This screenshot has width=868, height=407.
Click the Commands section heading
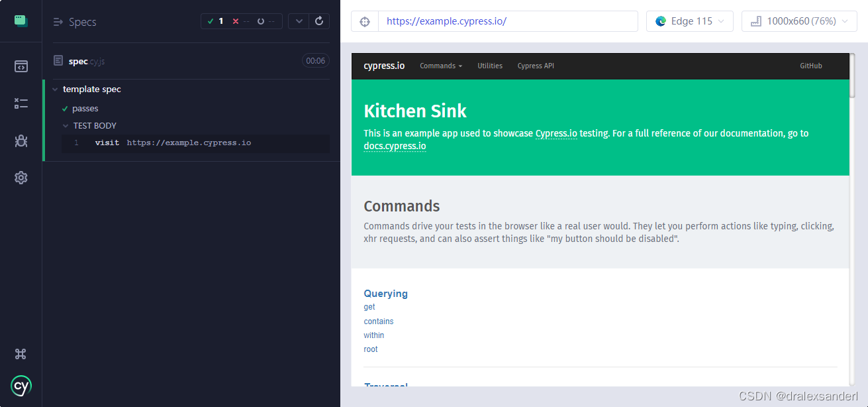402,206
